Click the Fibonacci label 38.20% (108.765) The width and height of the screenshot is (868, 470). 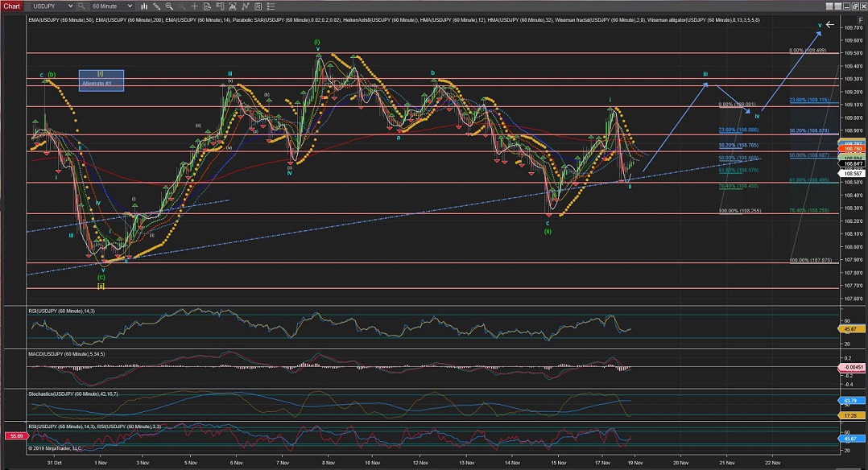coord(738,146)
